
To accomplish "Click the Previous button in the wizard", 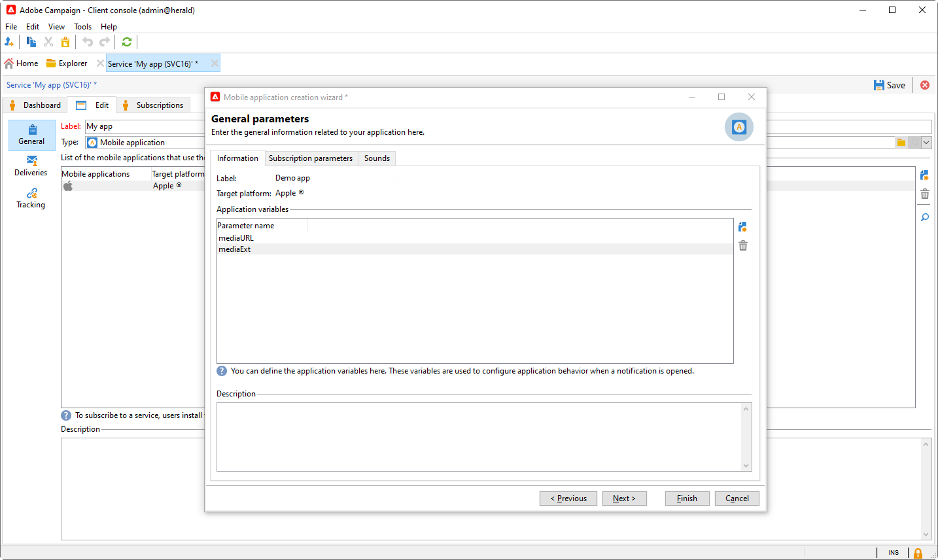I will click(568, 499).
